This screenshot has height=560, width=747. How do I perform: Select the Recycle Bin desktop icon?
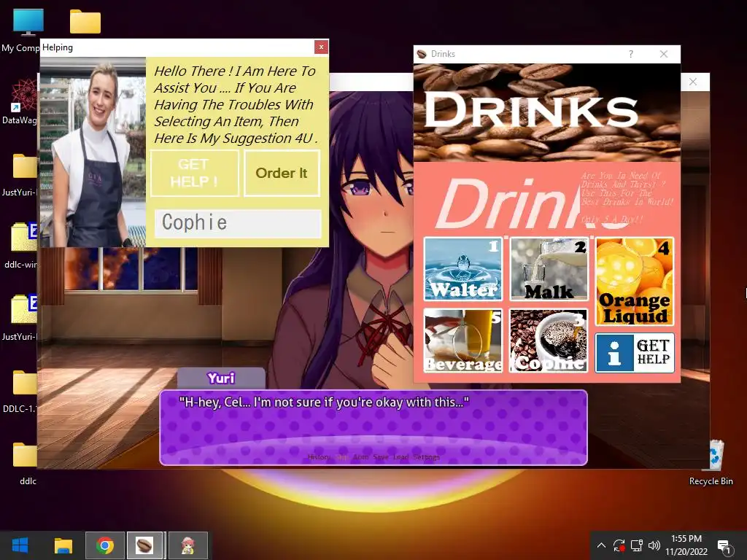[711, 463]
